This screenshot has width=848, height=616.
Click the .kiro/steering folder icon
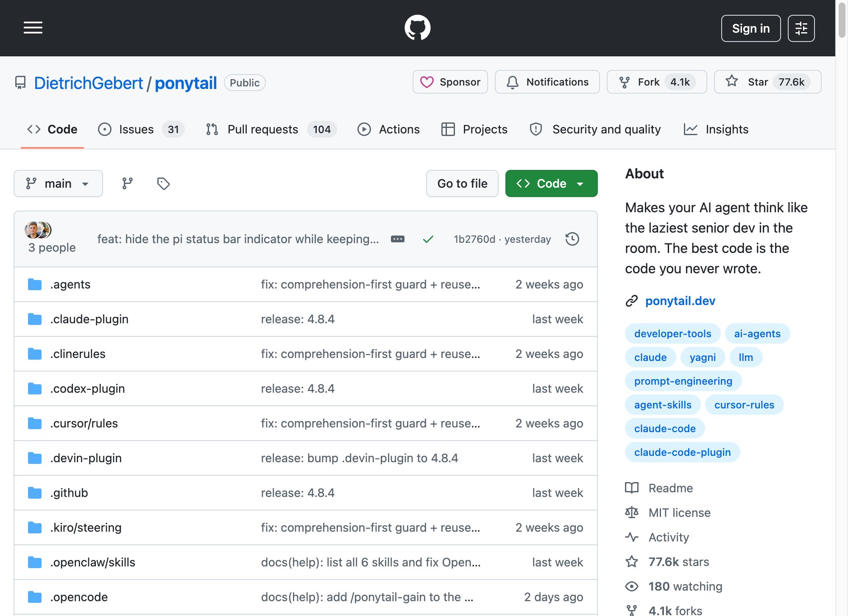[35, 527]
